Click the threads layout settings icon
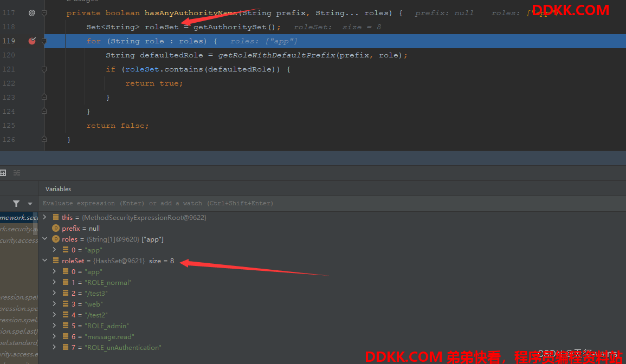 coord(17,173)
